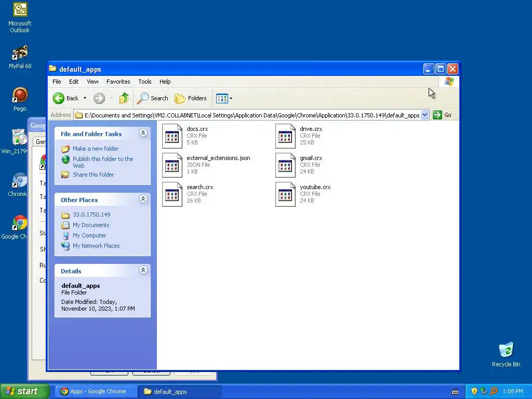532x399 pixels.
Task: Click default_apps window title folder icon
Action: 52,69
